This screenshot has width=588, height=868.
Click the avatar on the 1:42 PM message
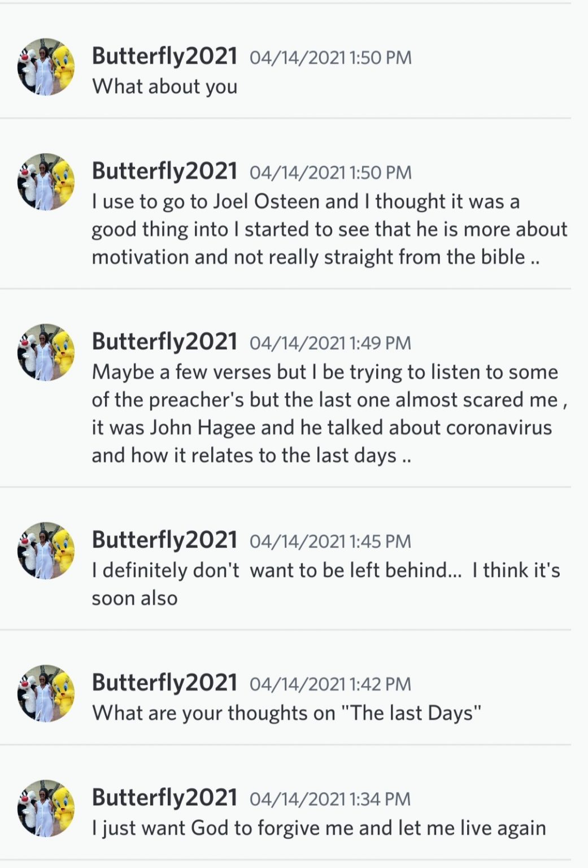(x=46, y=693)
